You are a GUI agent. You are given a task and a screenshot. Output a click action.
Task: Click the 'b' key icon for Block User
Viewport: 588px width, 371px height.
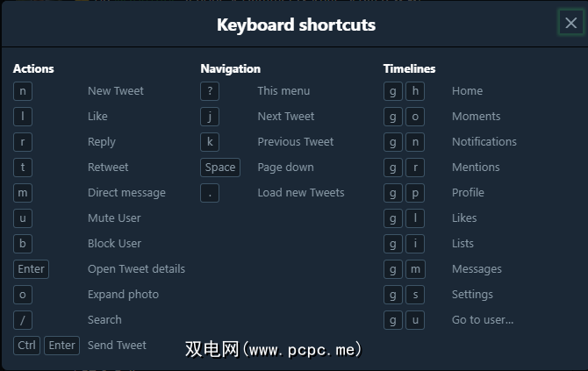(23, 244)
